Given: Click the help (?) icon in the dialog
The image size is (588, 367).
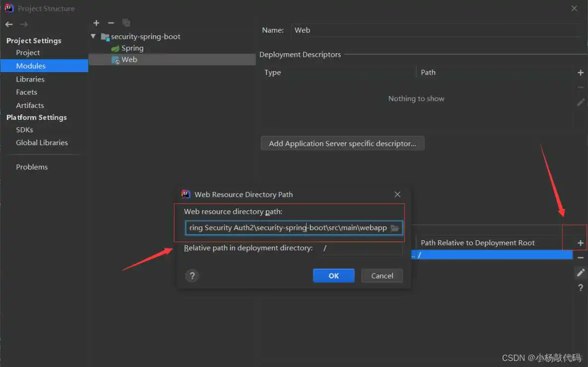Looking at the screenshot, I should [x=192, y=275].
